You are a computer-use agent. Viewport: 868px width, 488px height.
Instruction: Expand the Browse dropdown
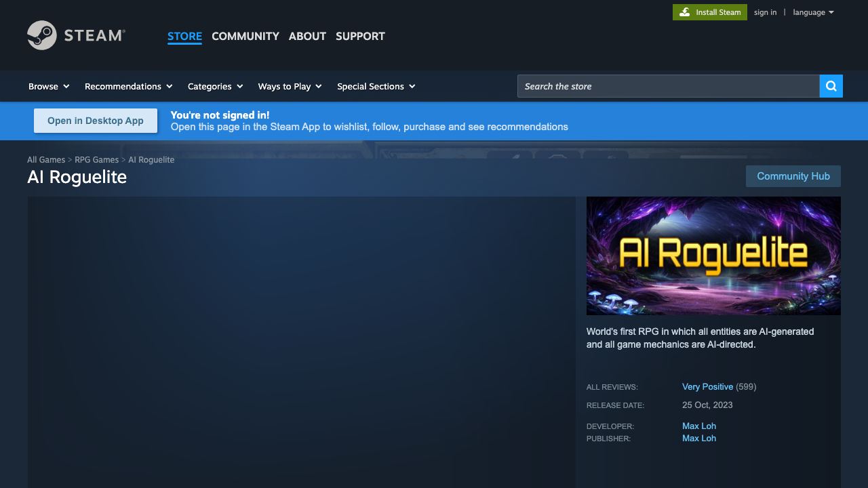point(49,86)
